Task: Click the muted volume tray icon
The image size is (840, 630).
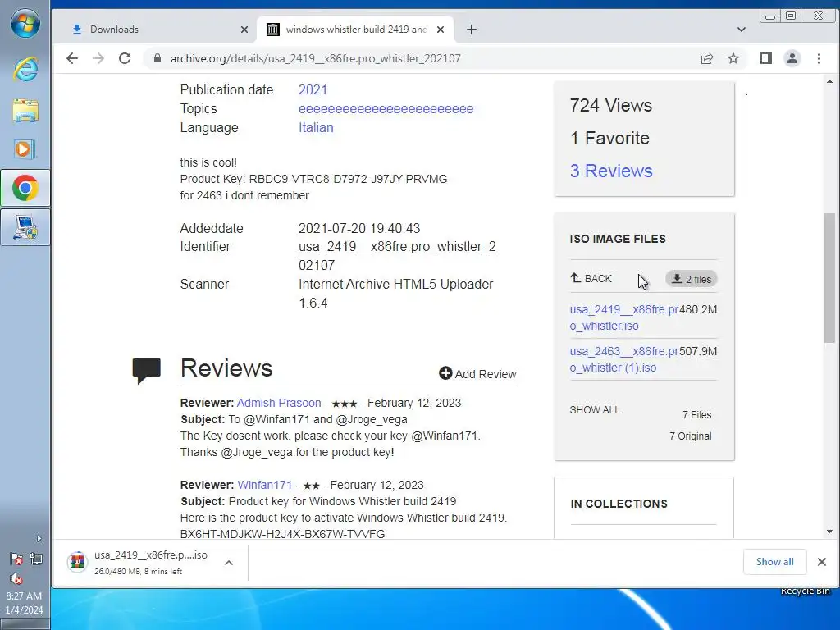Action: (x=16, y=578)
